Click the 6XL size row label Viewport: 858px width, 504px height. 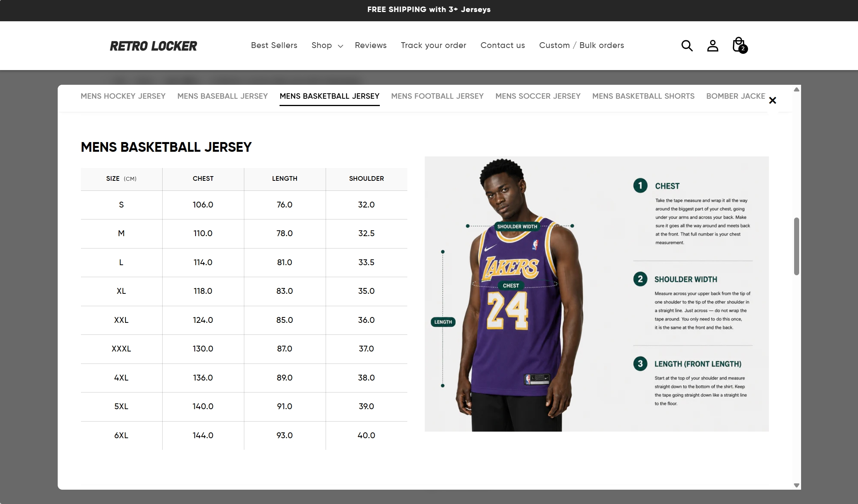point(121,435)
